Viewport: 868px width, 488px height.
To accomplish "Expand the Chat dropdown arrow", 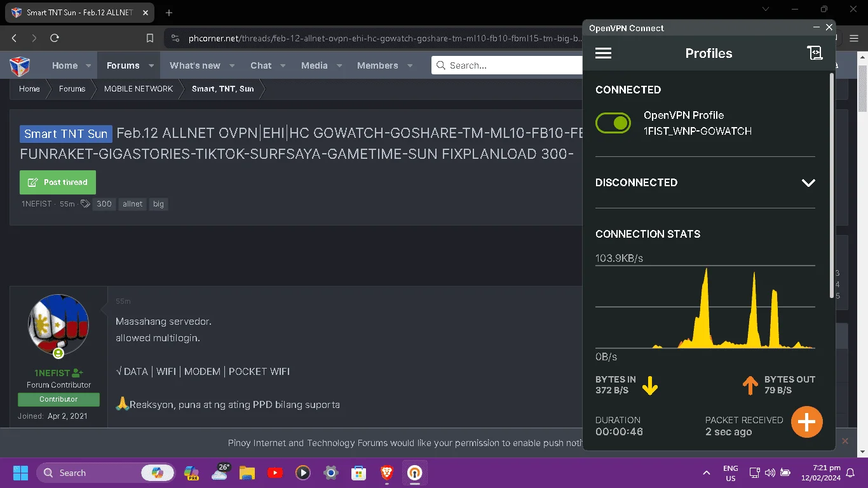I will (283, 65).
